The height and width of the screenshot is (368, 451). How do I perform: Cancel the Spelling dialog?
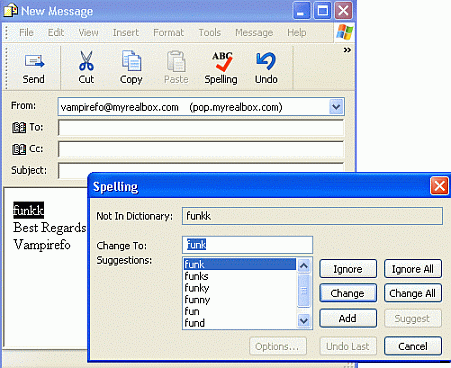413,346
